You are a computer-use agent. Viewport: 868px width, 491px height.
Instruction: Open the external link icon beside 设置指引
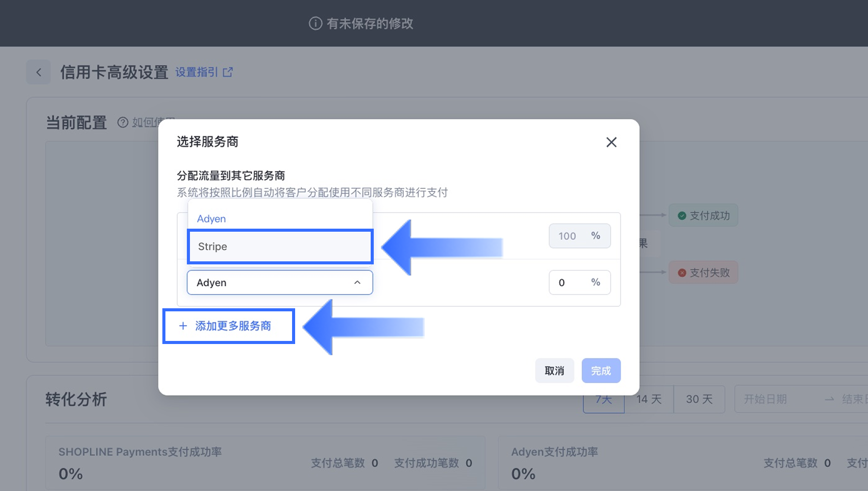[x=228, y=72]
